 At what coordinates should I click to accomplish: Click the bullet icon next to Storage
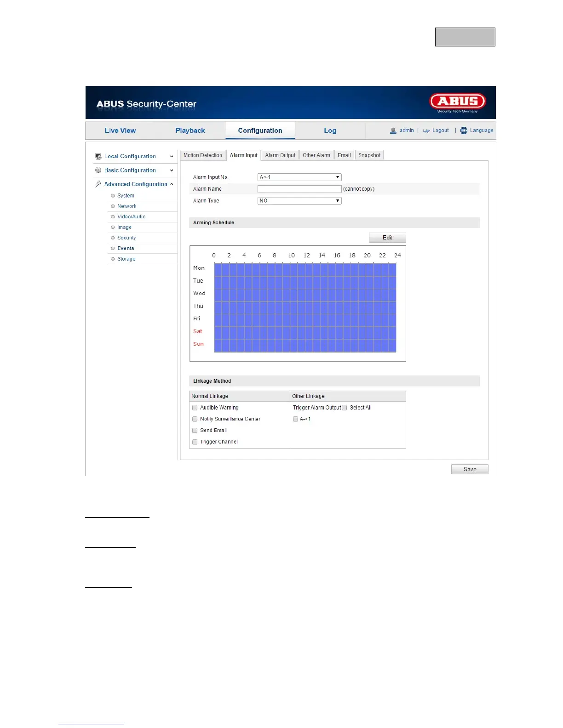tap(113, 259)
